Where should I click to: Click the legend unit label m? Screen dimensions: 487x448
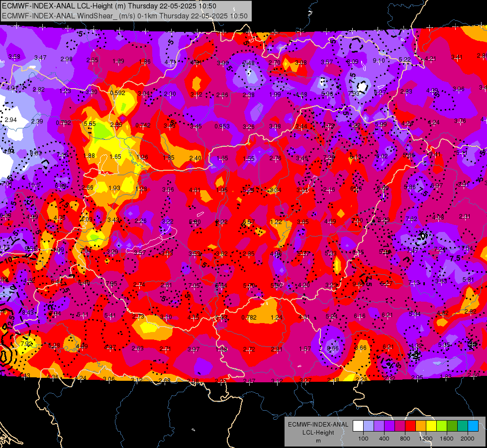tap(318, 441)
